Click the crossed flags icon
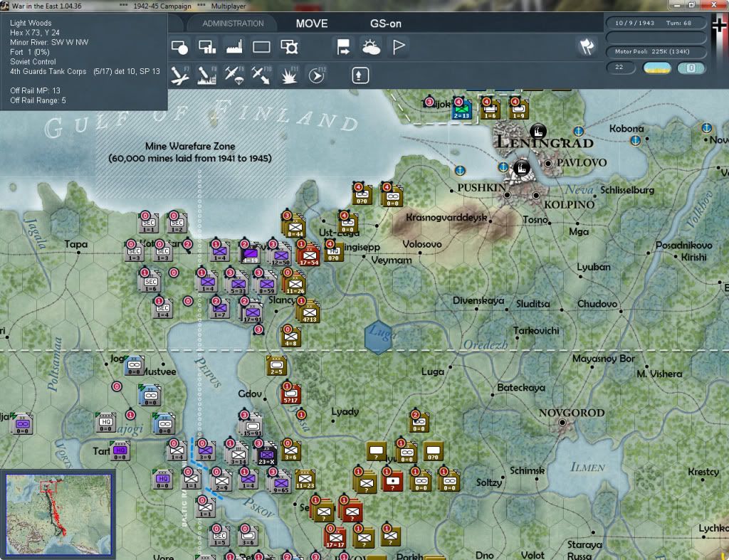 point(587,46)
